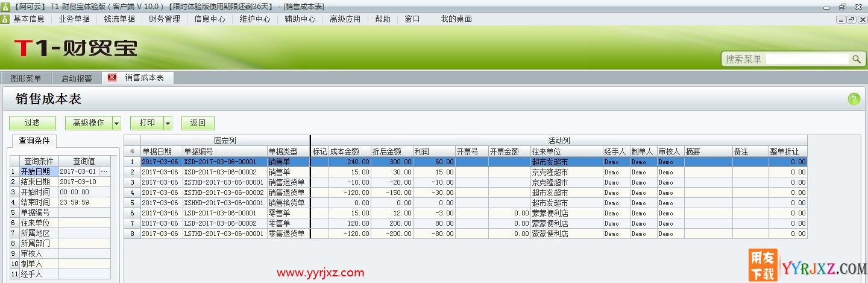Viewport: 868px width, 283px height.
Task: Click profit value 80.00 in row 7
Action: 434,223
